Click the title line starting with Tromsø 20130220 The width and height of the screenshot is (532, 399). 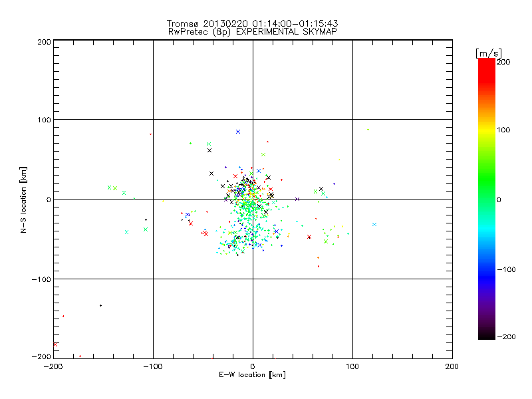coord(252,23)
